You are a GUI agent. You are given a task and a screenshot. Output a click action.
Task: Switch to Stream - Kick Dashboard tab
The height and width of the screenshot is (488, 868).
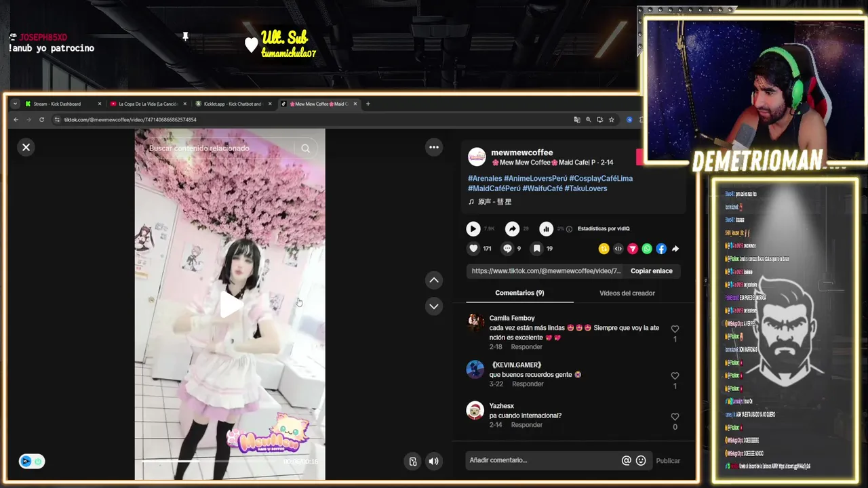(62, 104)
